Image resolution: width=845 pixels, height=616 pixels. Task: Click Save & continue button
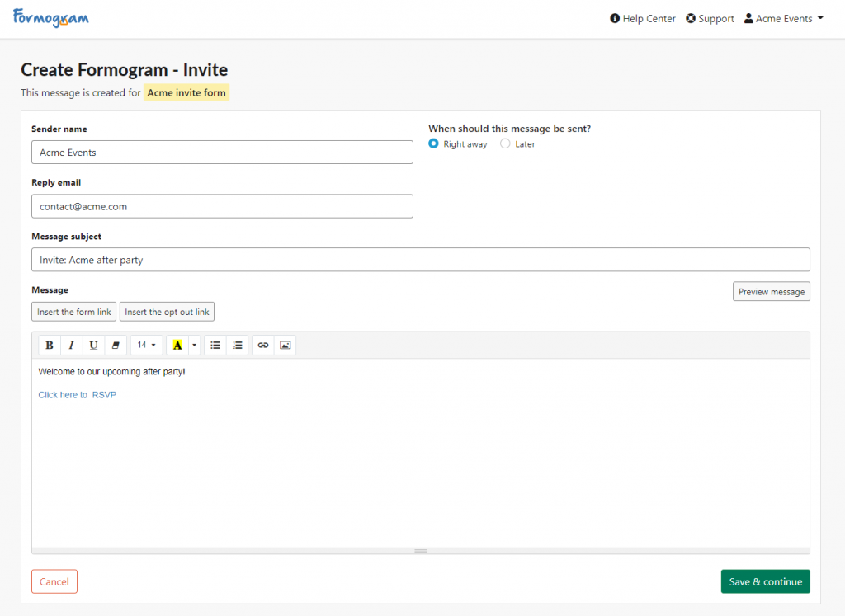(765, 581)
